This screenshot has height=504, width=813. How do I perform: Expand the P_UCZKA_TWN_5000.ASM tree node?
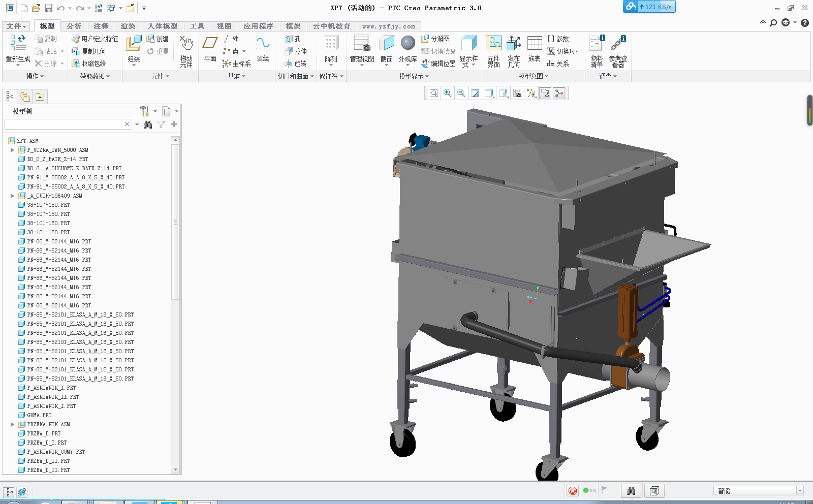tap(12, 150)
